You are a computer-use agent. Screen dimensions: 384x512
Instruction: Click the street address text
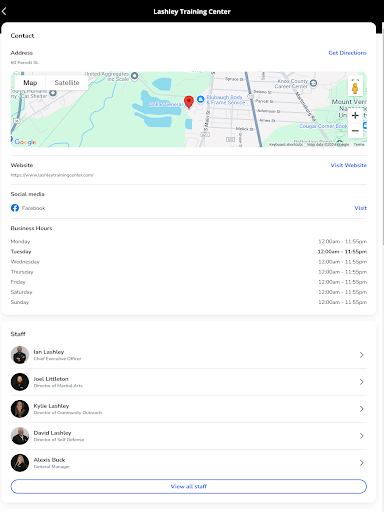point(24,62)
